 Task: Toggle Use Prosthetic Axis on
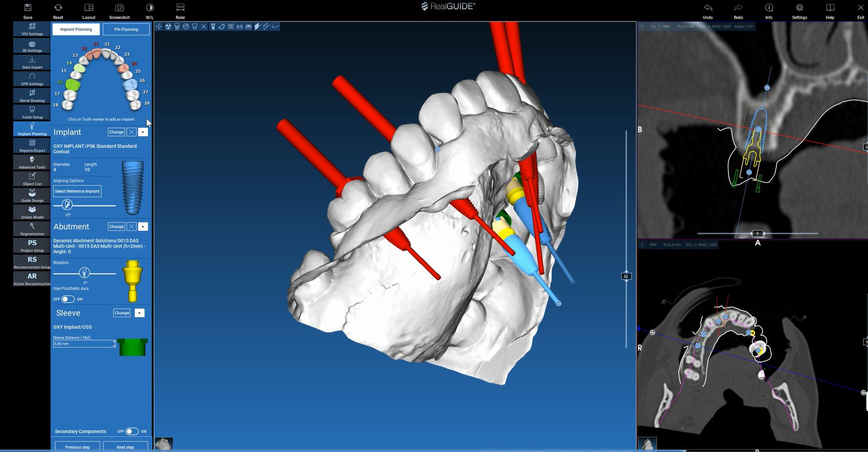coord(68,299)
